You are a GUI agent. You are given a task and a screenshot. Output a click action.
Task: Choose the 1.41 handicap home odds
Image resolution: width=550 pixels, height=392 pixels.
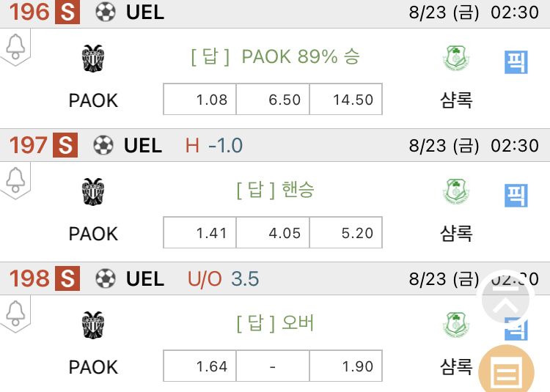(x=199, y=232)
